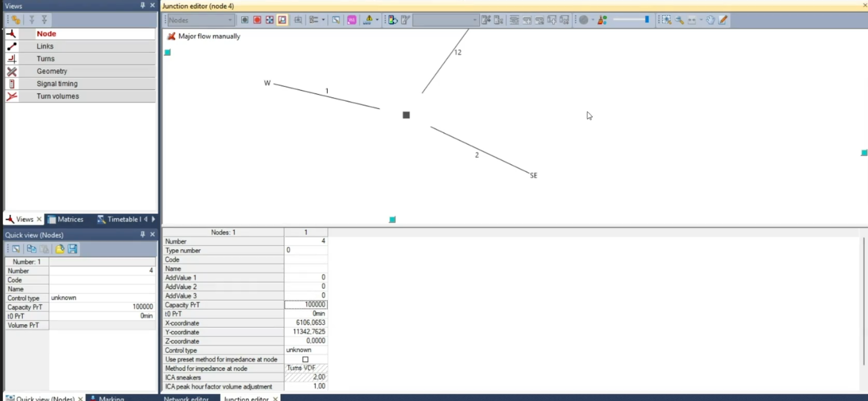868x401 pixels.
Task: Click the pink VS1 icon
Action: click(352, 20)
